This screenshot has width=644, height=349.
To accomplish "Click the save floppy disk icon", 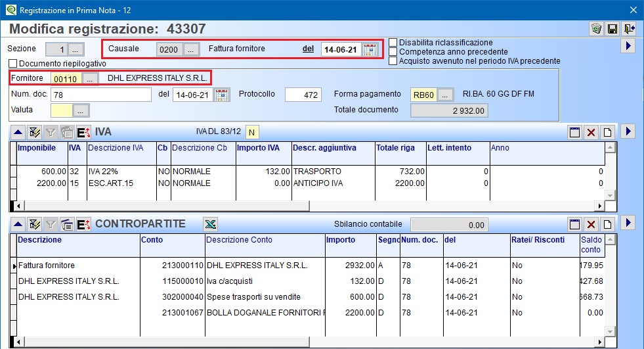I will pyautogui.click(x=612, y=29).
